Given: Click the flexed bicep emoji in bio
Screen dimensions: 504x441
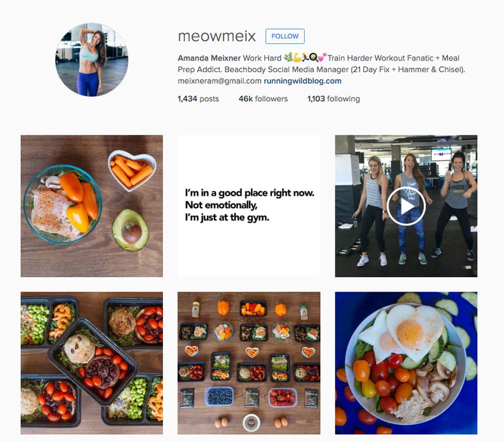Looking at the screenshot, I should 297,58.
